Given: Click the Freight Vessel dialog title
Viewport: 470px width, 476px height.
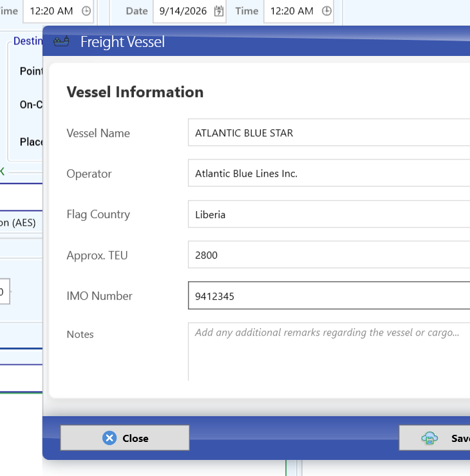Looking at the screenshot, I should (x=123, y=42).
